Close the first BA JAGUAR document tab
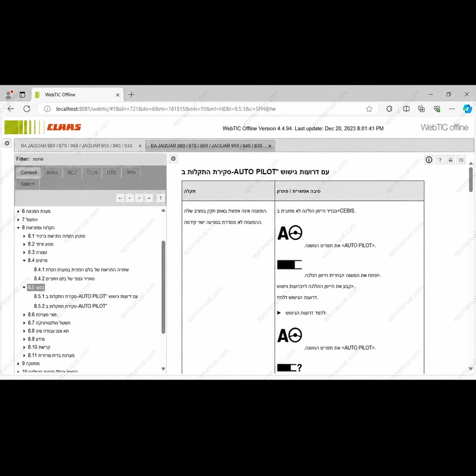This screenshot has width=476, height=476. tap(140, 146)
